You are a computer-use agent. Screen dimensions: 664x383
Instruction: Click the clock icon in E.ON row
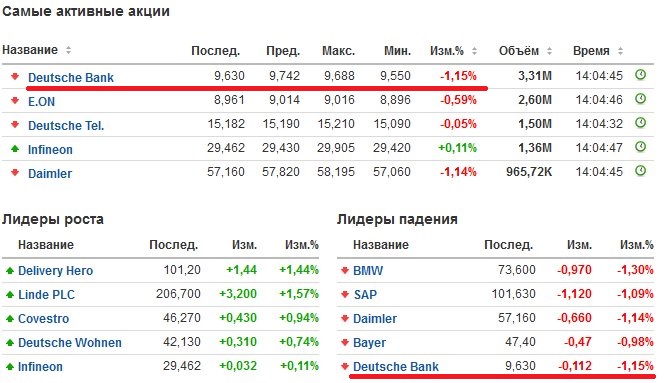(x=640, y=99)
